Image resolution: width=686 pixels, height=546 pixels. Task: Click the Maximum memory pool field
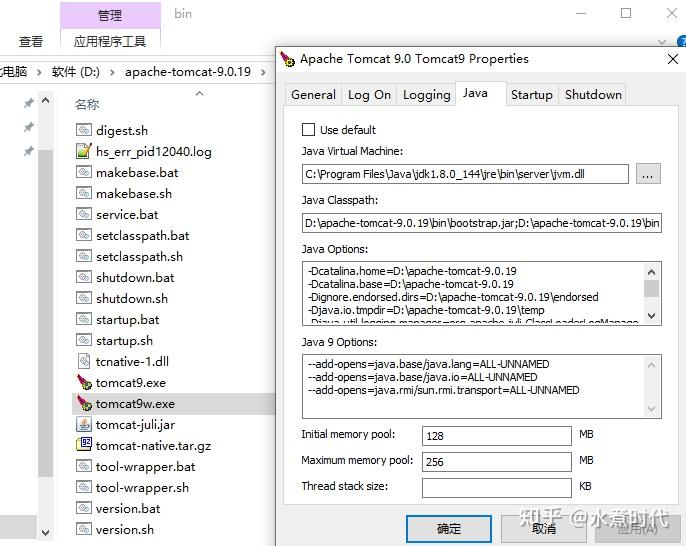point(497,462)
